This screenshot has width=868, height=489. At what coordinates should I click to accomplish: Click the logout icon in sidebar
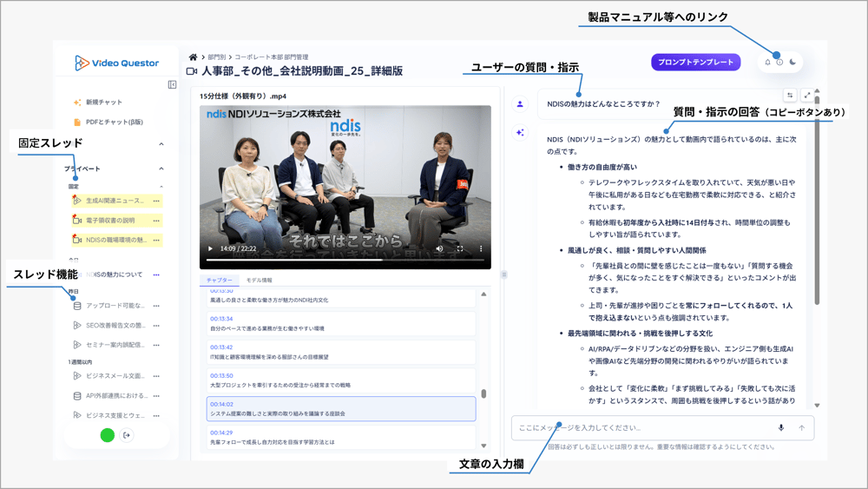(127, 435)
